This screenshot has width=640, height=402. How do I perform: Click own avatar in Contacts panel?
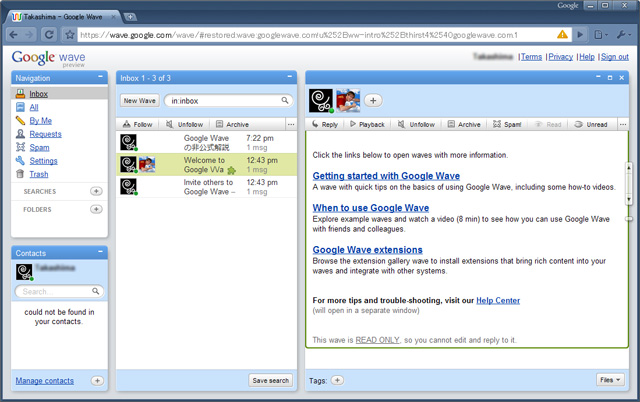pyautogui.click(x=24, y=272)
